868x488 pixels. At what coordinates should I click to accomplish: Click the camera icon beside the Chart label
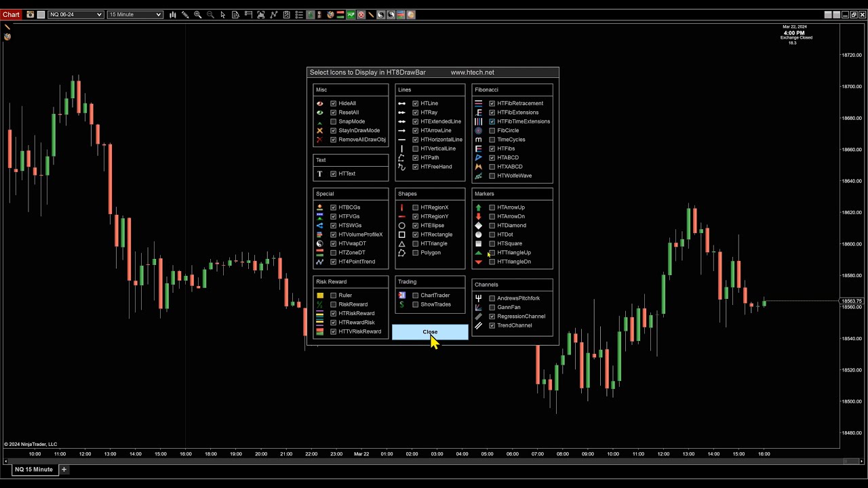pos(30,15)
